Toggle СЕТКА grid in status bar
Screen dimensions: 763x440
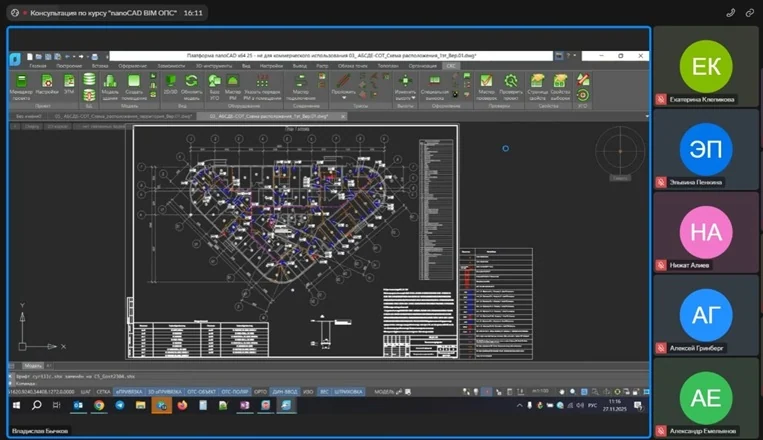(103, 391)
